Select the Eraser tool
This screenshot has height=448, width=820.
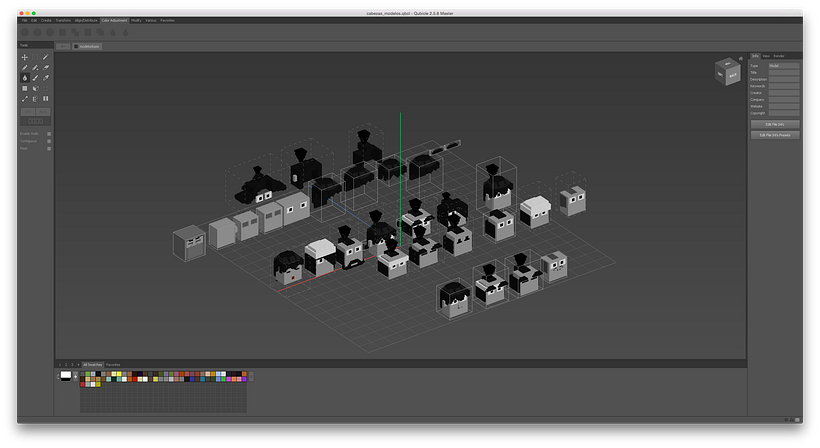(45, 67)
